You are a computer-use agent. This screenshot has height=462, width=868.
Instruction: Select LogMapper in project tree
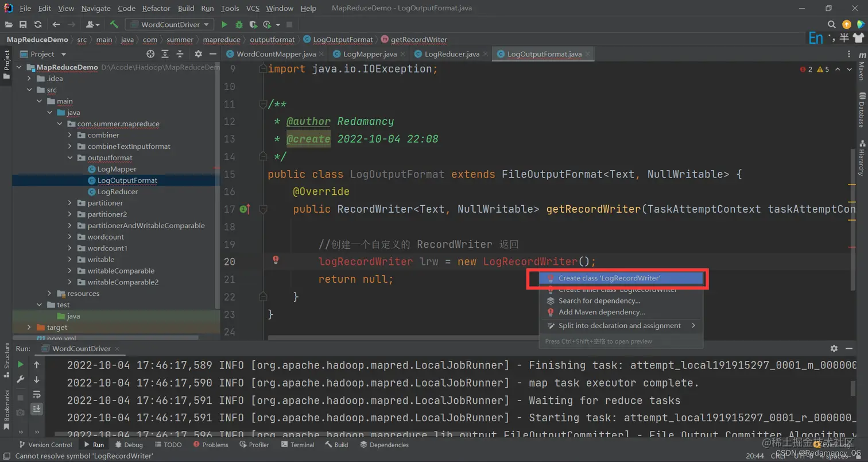click(x=117, y=169)
